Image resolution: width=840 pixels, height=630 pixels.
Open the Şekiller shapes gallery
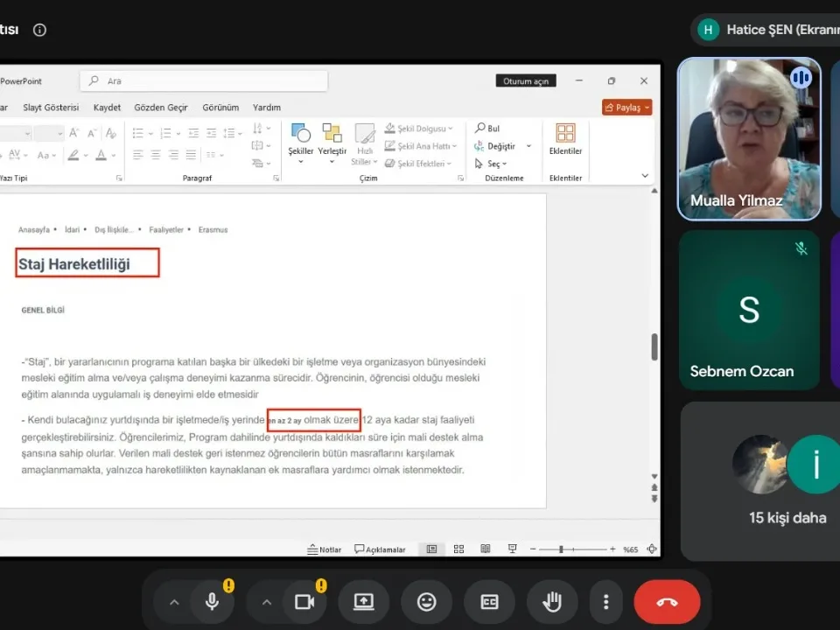point(300,143)
